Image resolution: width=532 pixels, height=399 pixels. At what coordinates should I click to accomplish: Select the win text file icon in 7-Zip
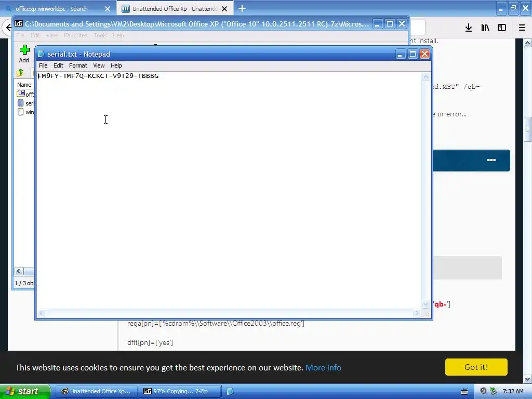21,112
